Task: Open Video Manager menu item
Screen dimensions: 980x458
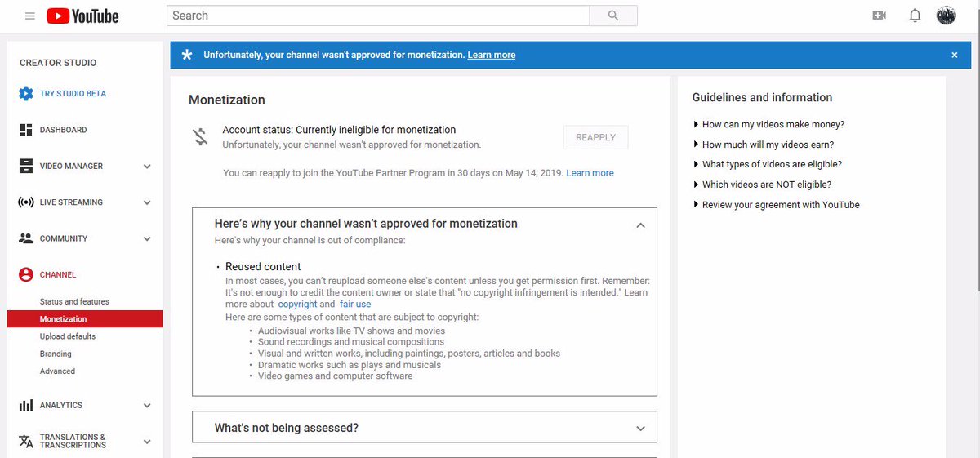Action: (x=71, y=166)
